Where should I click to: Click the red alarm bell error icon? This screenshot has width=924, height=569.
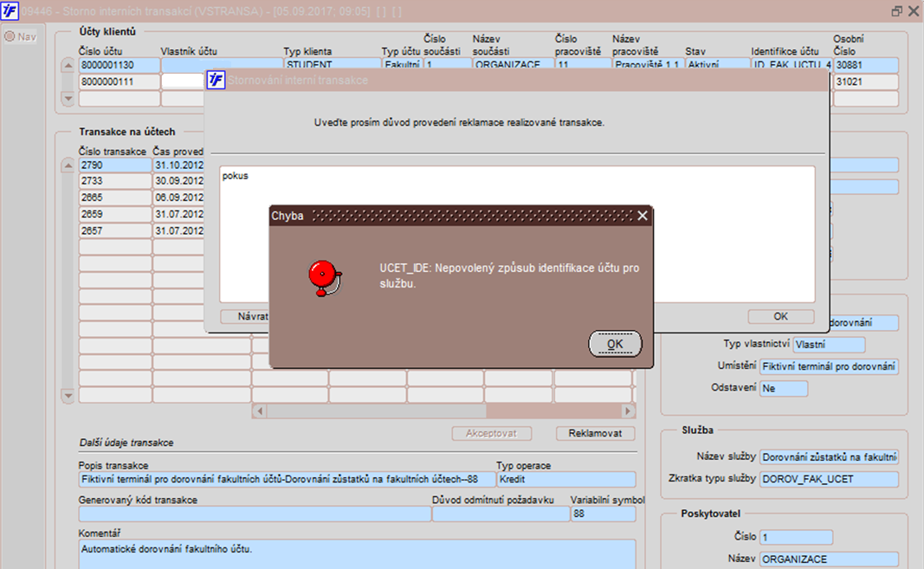click(x=325, y=278)
